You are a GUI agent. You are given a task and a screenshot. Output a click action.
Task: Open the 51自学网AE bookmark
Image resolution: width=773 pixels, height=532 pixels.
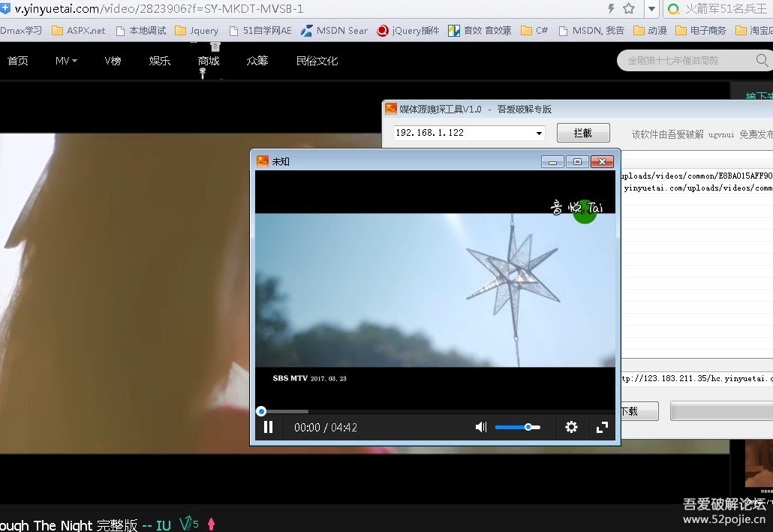[x=260, y=31]
